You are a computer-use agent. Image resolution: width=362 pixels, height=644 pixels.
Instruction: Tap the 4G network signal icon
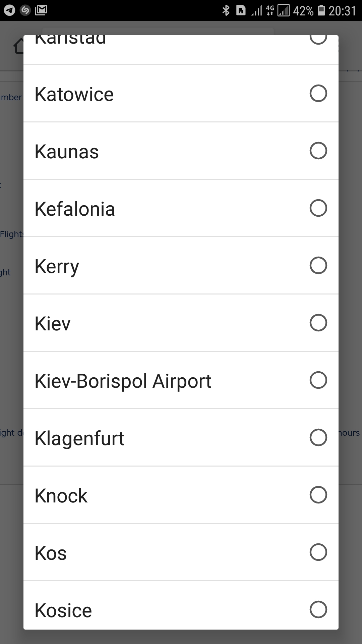pos(270,11)
